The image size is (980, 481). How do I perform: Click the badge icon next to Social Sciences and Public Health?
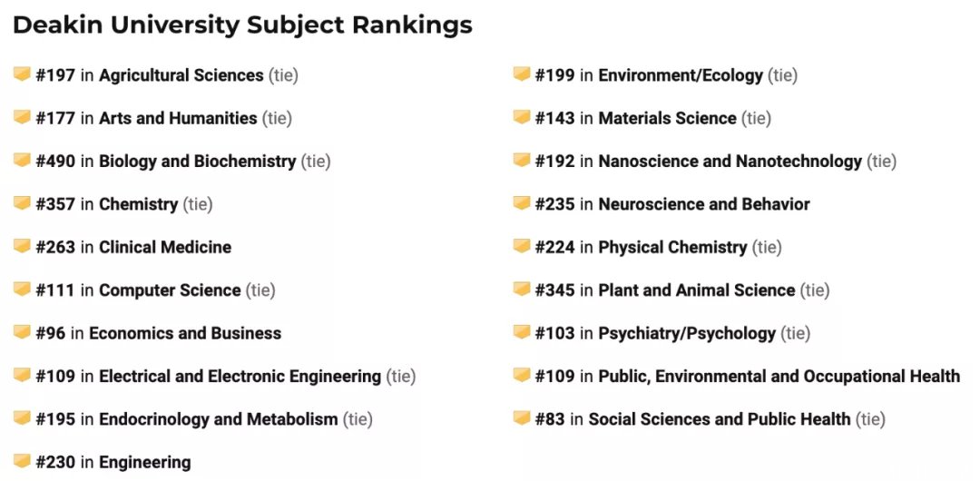tap(522, 417)
